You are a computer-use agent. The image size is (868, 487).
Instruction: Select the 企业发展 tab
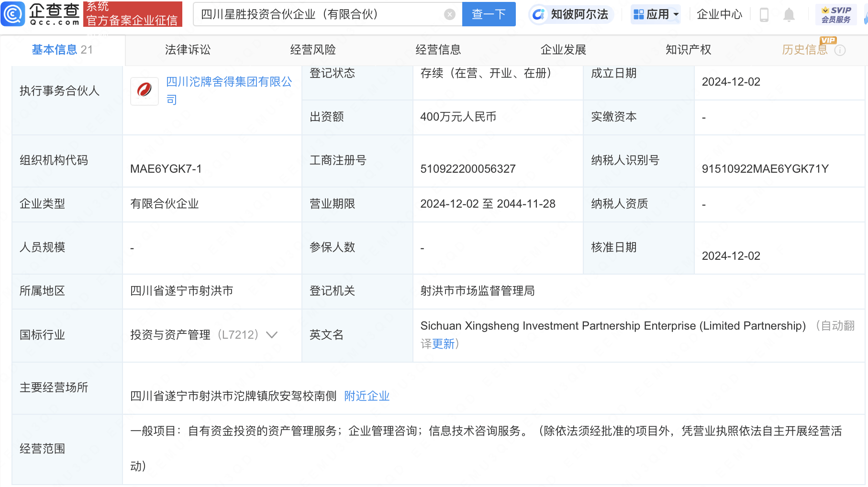(x=563, y=50)
